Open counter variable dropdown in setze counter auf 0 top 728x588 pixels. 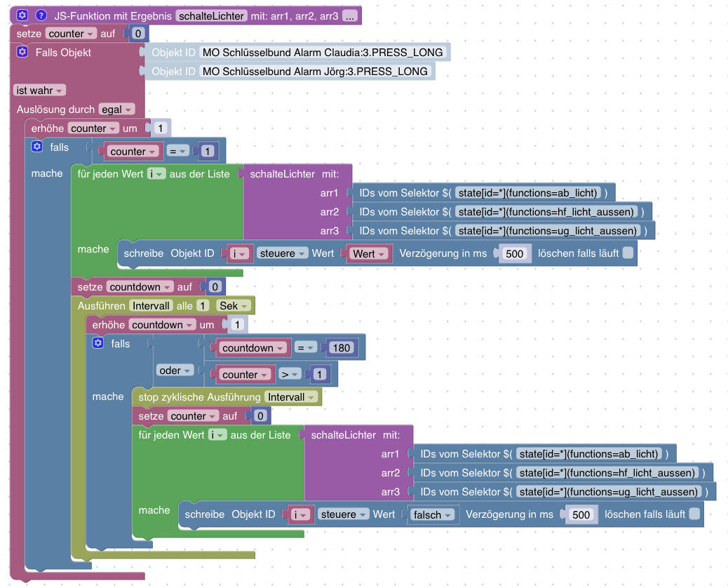coord(71,34)
